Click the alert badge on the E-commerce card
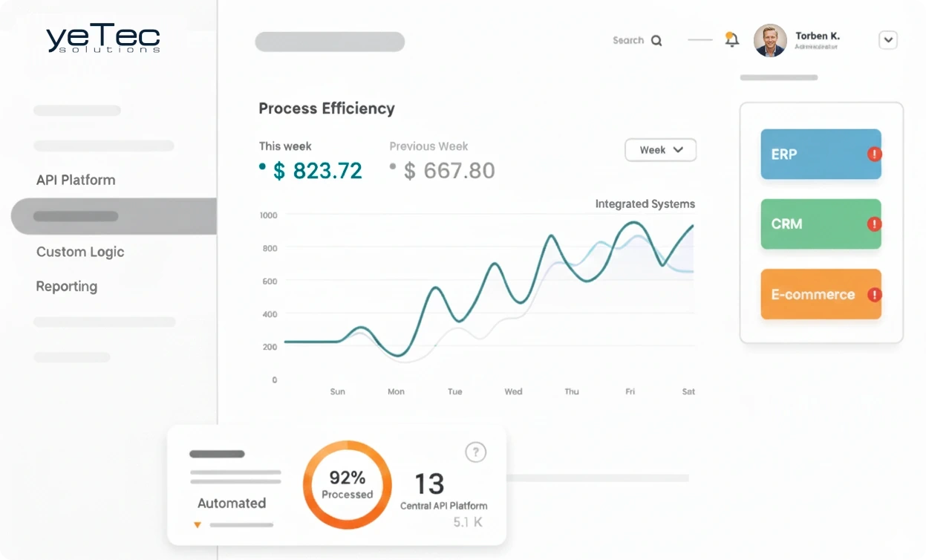This screenshot has height=560, width=926. (876, 293)
